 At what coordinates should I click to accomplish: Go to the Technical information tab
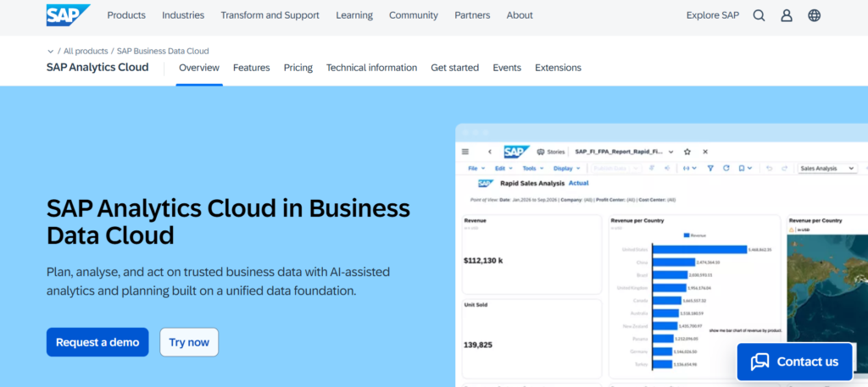click(371, 68)
